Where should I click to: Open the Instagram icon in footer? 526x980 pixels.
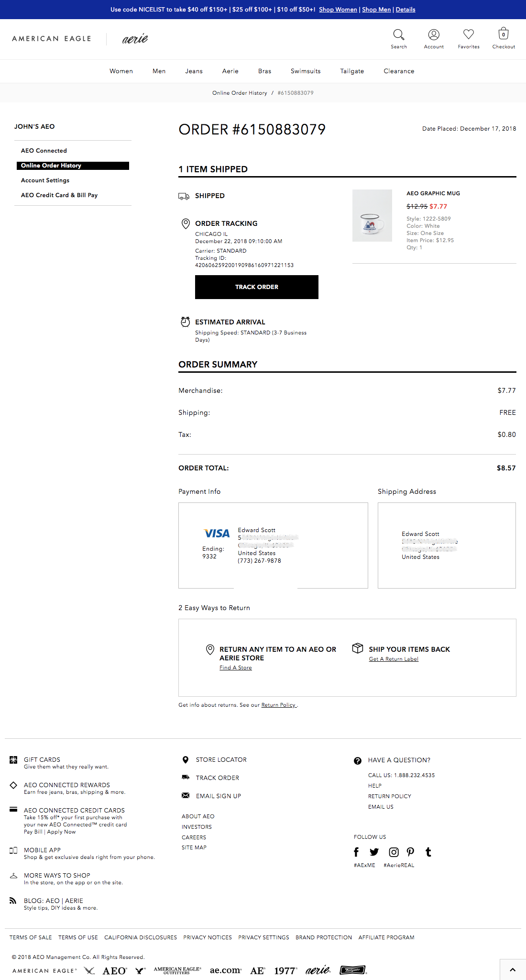click(394, 852)
